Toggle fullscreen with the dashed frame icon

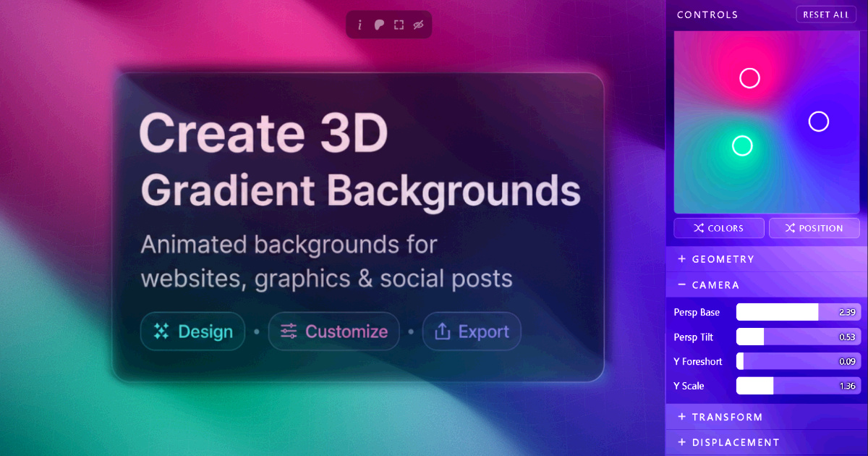pos(399,25)
